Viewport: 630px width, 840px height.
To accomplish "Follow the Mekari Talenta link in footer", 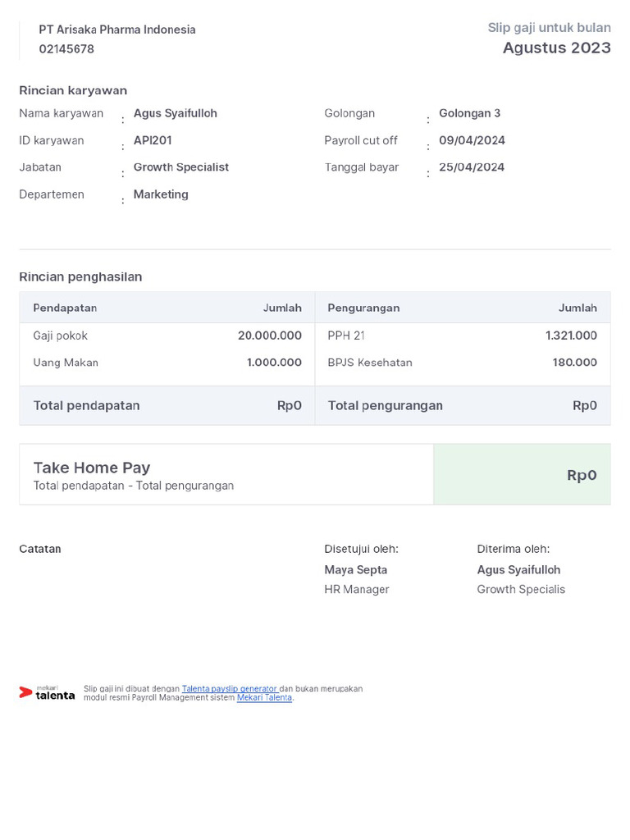I will [264, 698].
